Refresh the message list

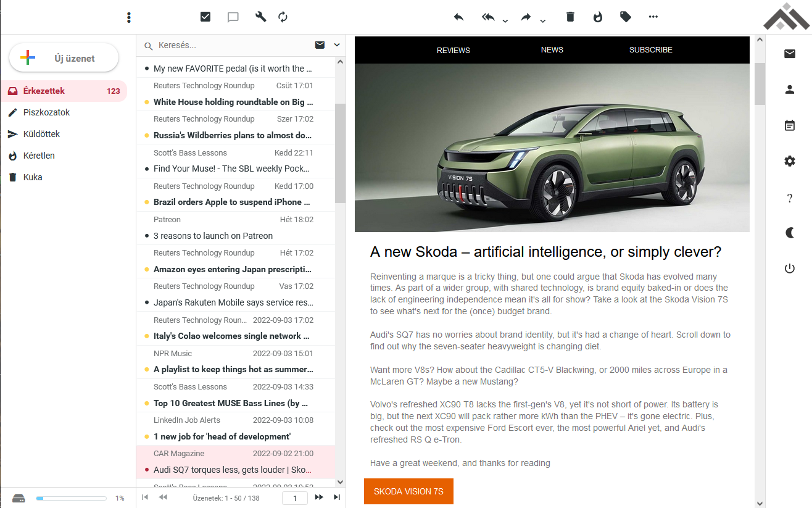coord(283,17)
